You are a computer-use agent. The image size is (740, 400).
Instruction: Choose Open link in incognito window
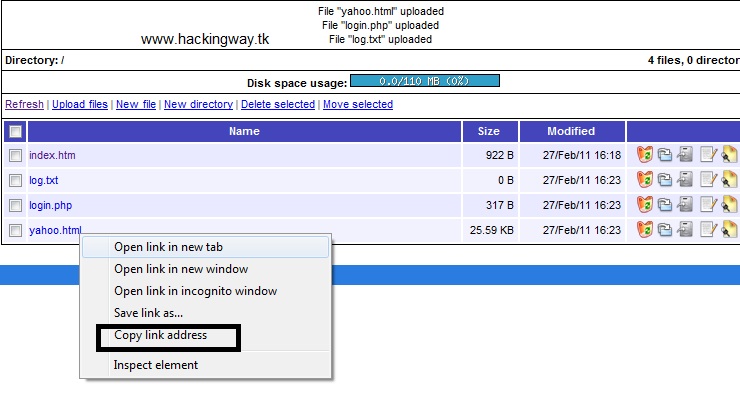[x=205, y=291]
